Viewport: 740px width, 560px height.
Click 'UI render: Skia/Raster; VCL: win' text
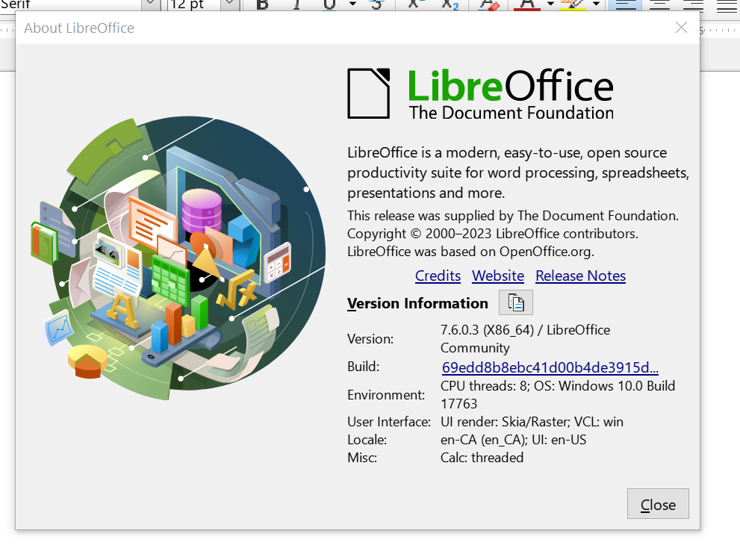coord(532,421)
